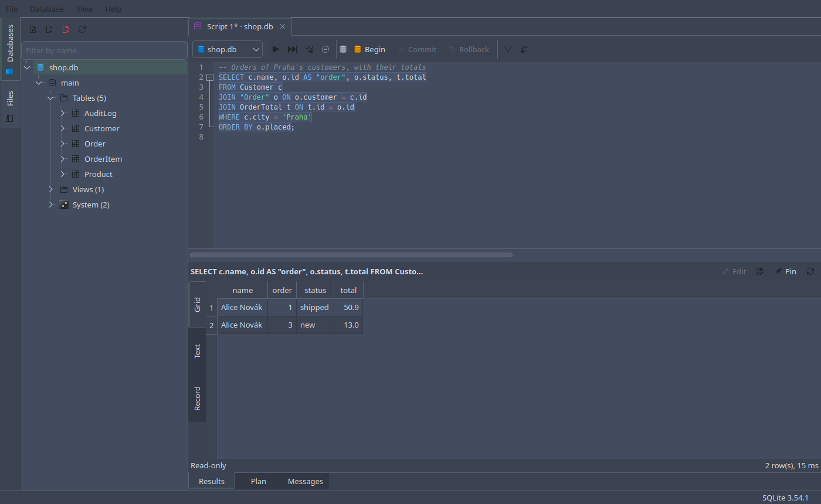The image size is (821, 504).
Task: Select the cell containing 'shipped'
Action: coord(315,307)
